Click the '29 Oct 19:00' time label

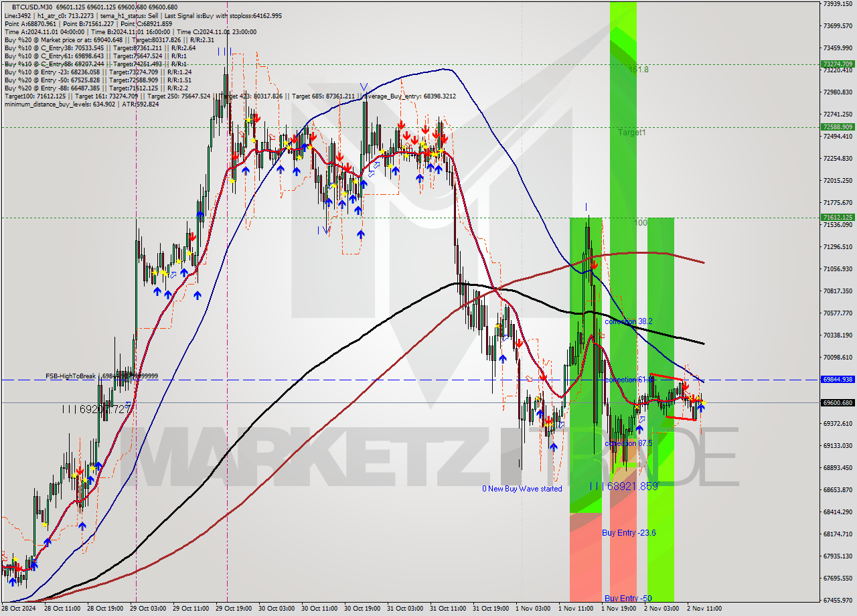click(x=234, y=609)
